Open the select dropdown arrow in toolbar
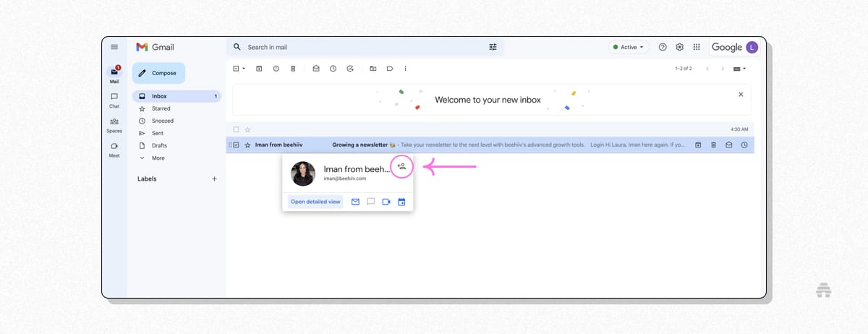 point(244,69)
